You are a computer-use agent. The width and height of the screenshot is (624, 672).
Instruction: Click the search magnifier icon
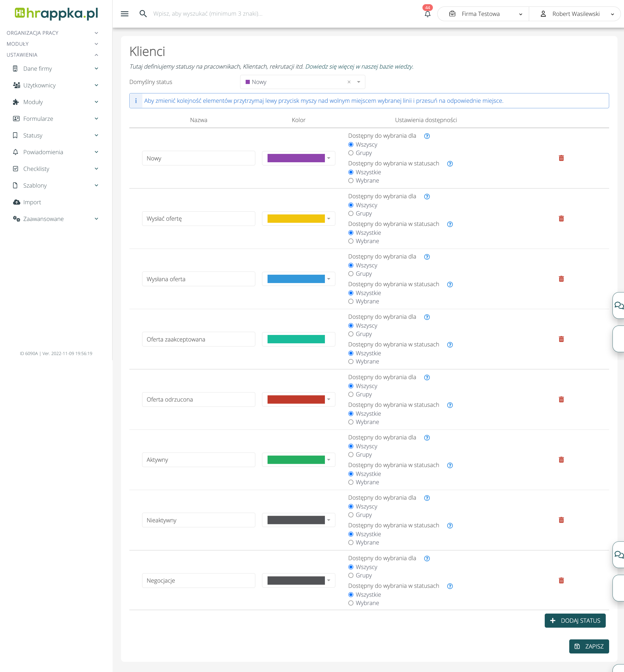(x=143, y=14)
